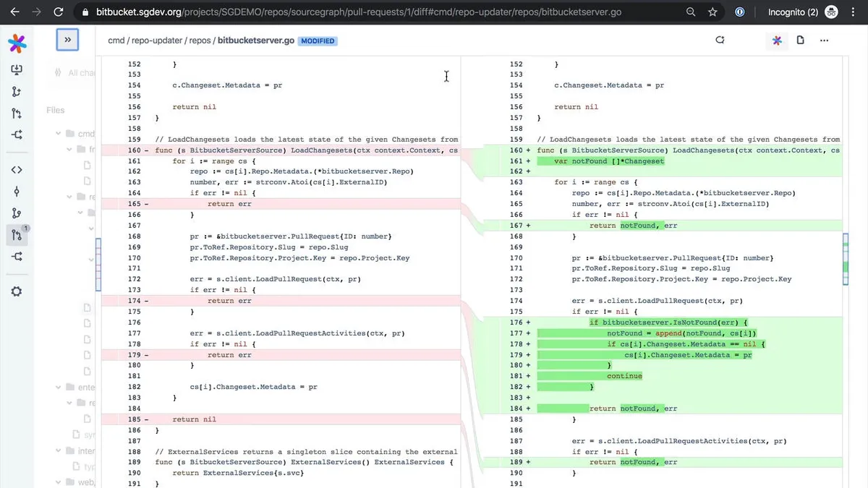Click the MODIFIED status badge

[318, 41]
